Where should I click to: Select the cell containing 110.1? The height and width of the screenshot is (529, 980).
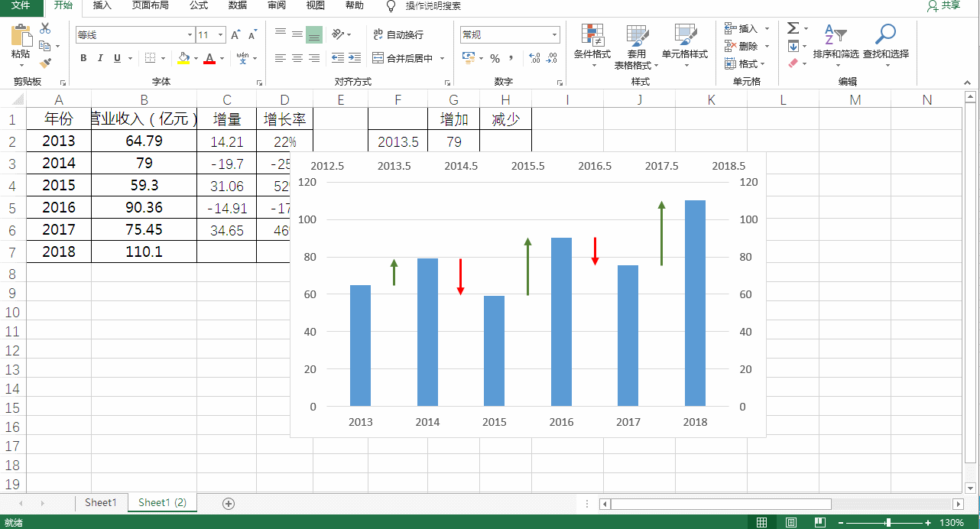tap(144, 251)
